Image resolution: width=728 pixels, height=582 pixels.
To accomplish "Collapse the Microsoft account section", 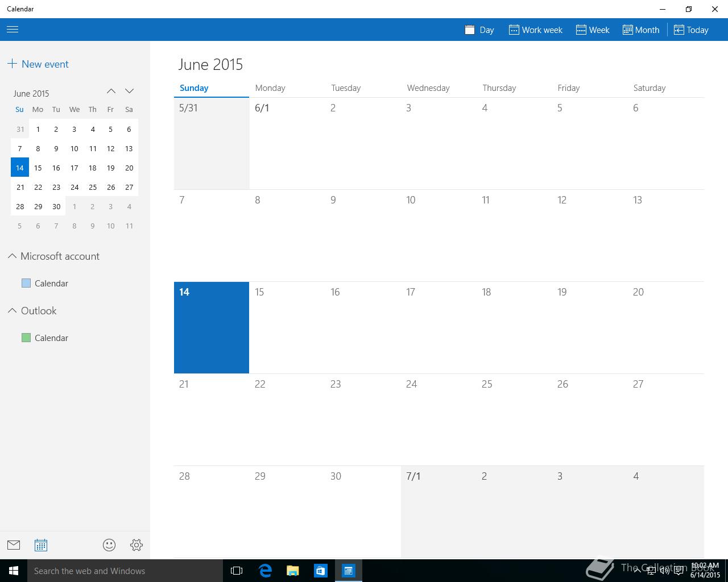I will pyautogui.click(x=12, y=256).
